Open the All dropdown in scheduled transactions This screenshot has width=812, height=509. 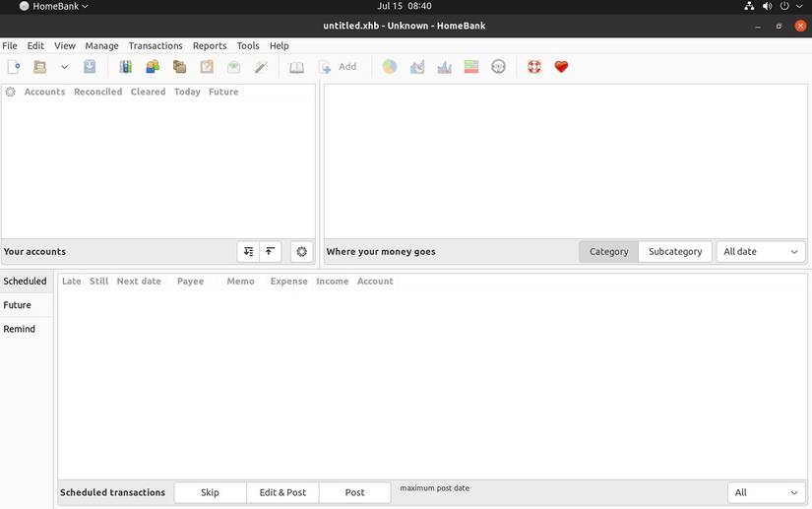click(x=767, y=492)
